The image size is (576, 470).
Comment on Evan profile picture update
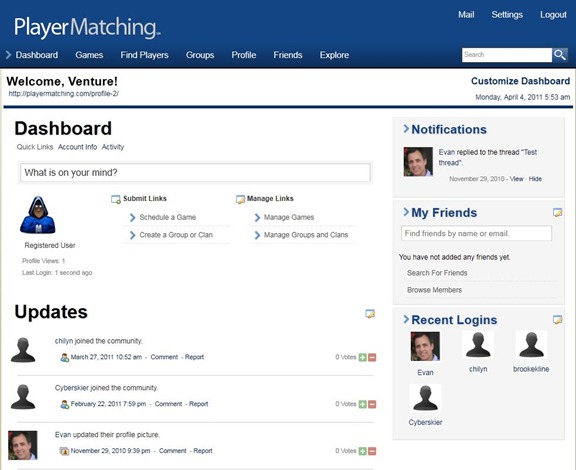[x=173, y=451]
